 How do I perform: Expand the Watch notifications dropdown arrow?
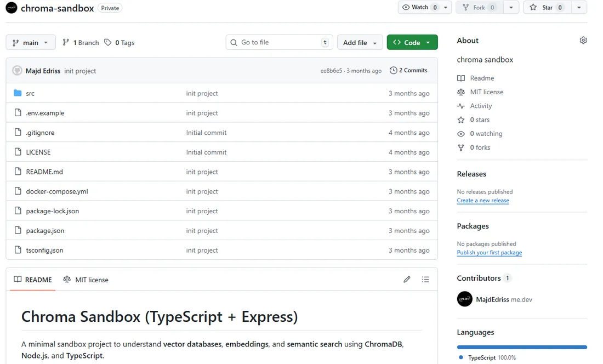click(x=446, y=7)
